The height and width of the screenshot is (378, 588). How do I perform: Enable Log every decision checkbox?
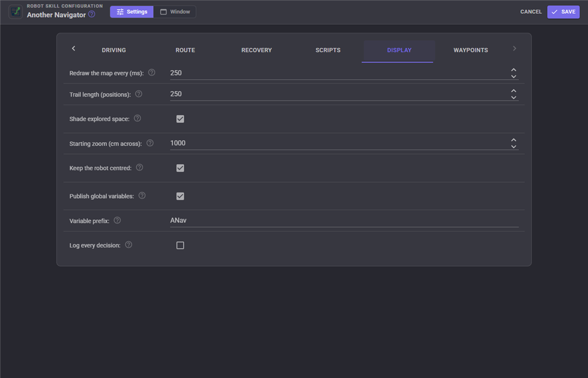pyautogui.click(x=180, y=245)
